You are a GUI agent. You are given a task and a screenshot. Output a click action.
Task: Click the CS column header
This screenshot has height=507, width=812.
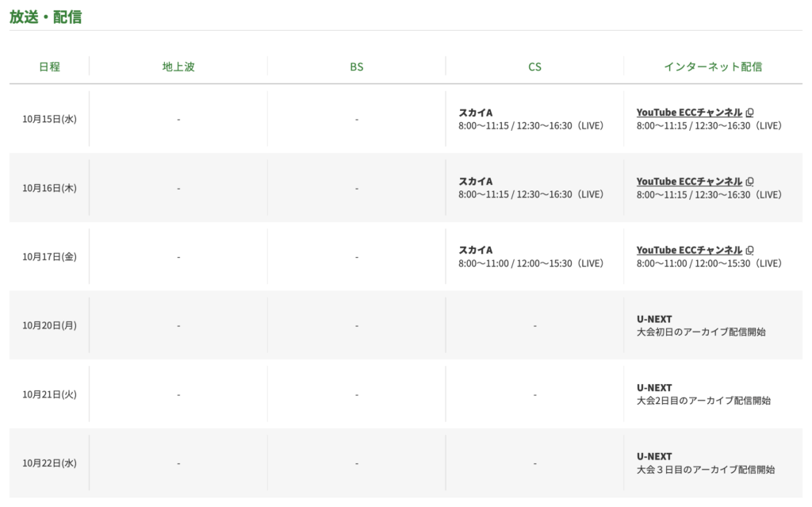534,67
